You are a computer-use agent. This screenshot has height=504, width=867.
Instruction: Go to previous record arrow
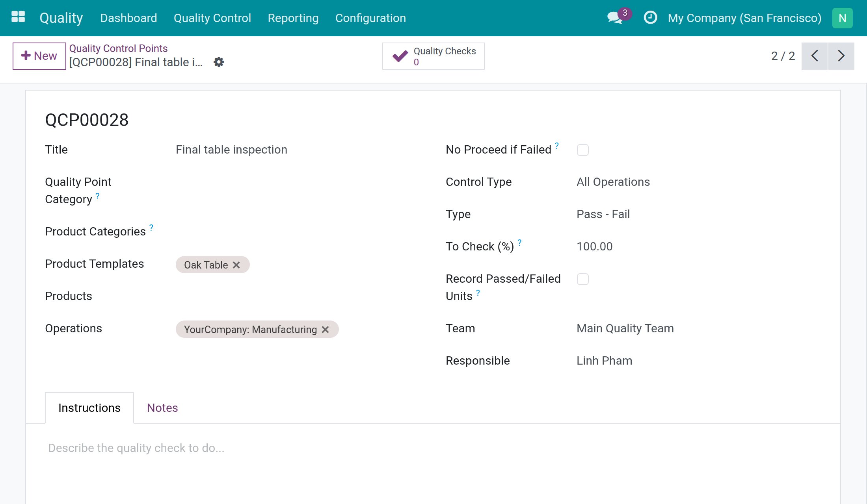(815, 56)
